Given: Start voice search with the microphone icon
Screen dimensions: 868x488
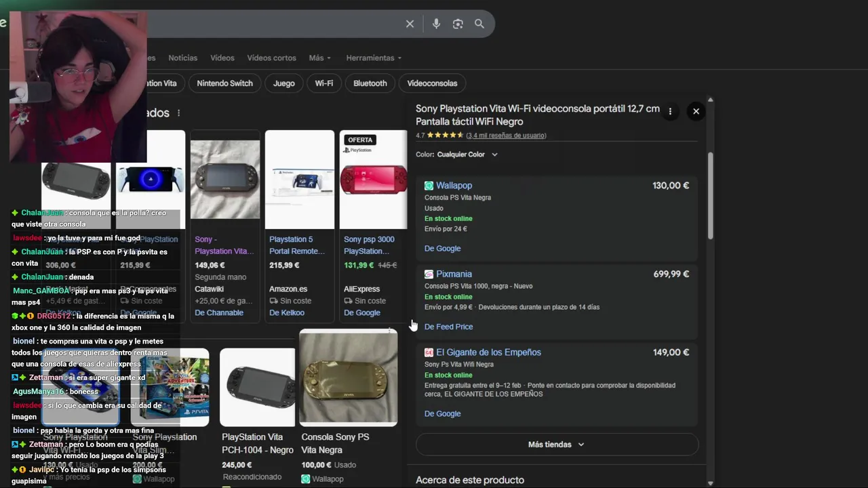Looking at the screenshot, I should pos(436,24).
